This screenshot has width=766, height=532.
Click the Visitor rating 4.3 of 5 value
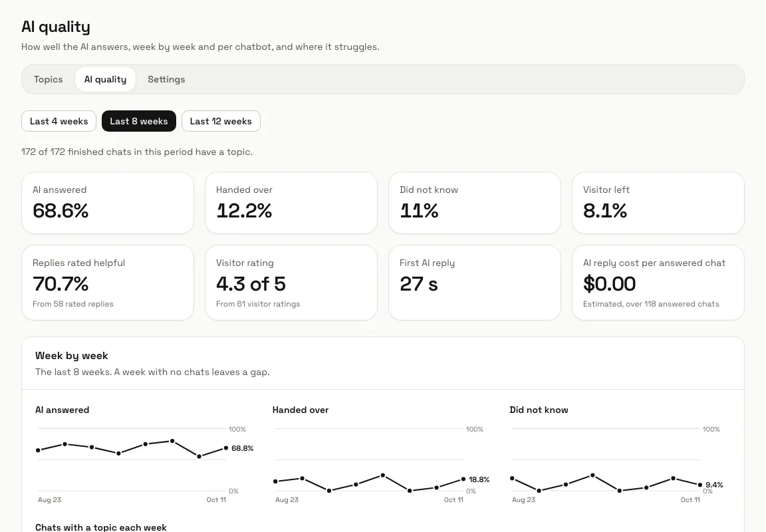pos(251,284)
